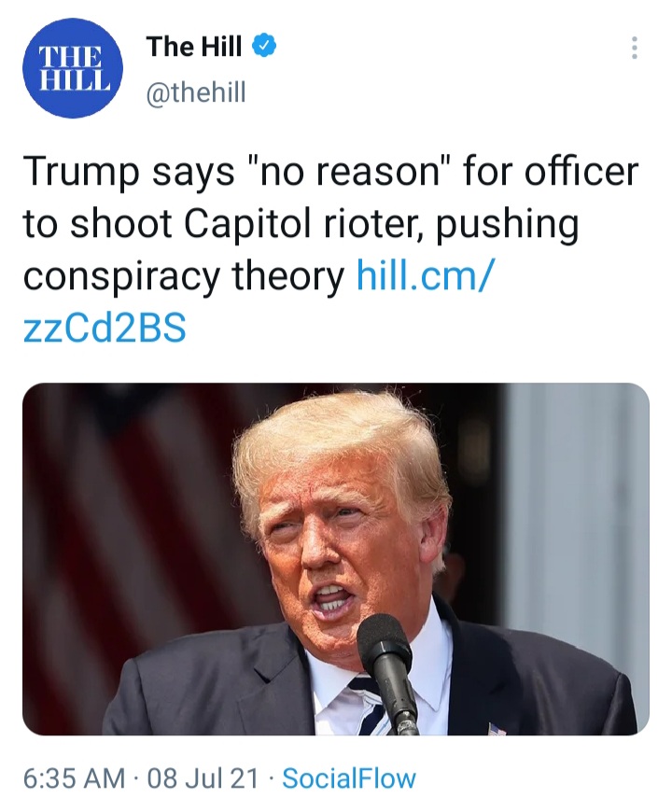This screenshot has height=798, width=672.
Task: Click the blue verified checkmark badge
Action: (265, 47)
